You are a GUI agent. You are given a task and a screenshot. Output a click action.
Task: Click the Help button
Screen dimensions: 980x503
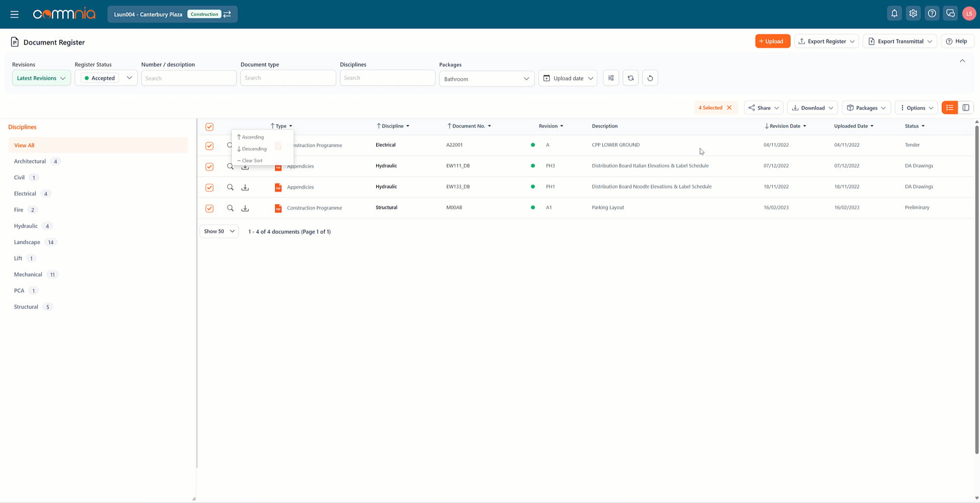(957, 41)
